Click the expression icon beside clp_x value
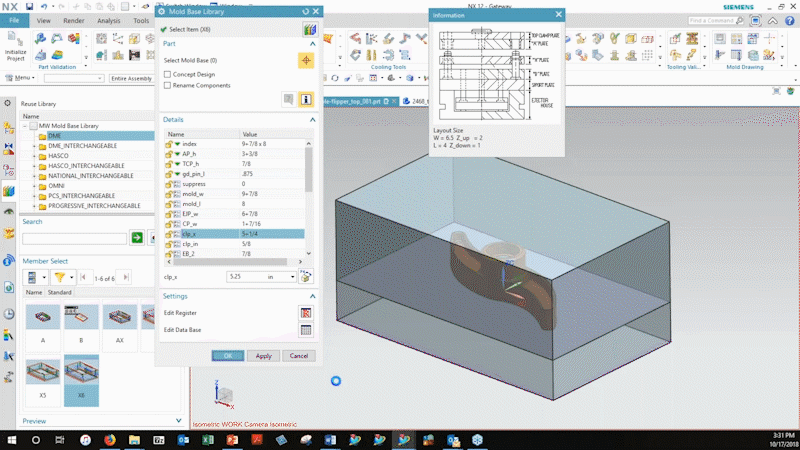Image resolution: width=800 pixels, height=450 pixels. [x=306, y=277]
